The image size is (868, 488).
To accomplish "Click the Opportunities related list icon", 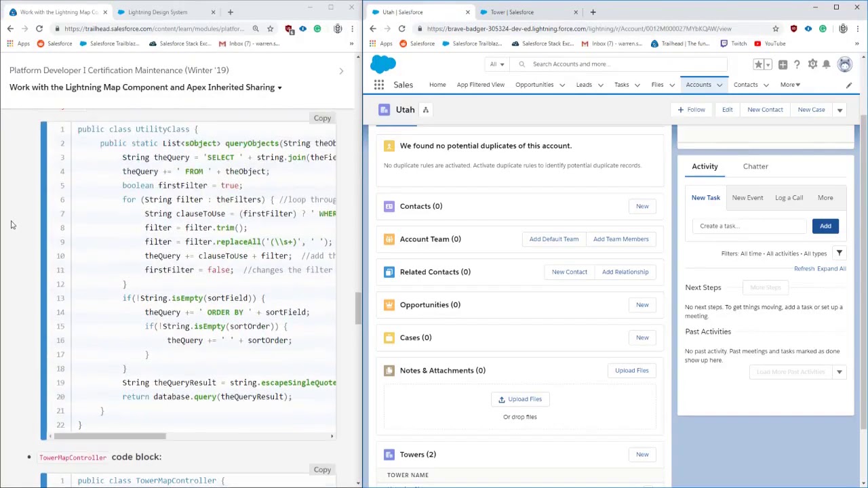I will [389, 305].
